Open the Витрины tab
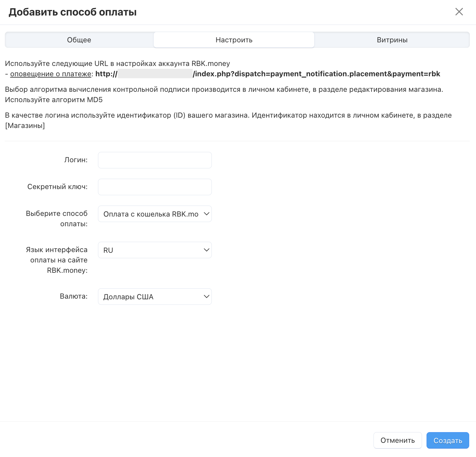Image resolution: width=476 pixels, height=457 pixels. pos(392,40)
